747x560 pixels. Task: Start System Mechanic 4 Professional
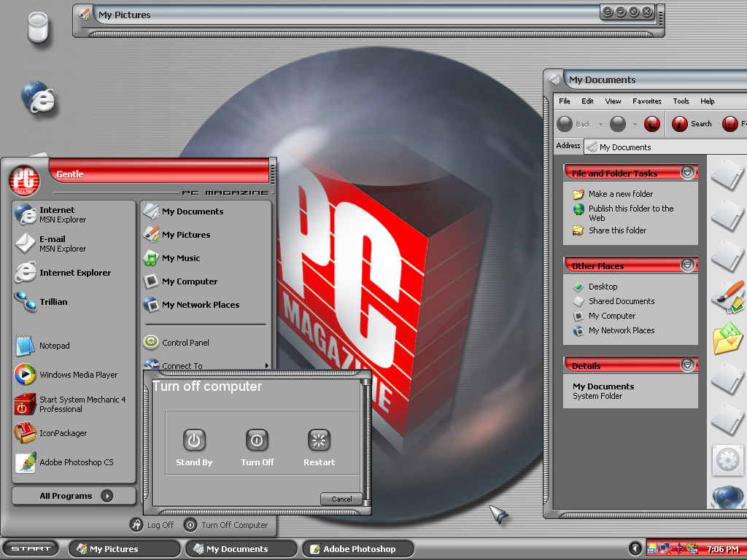74,404
